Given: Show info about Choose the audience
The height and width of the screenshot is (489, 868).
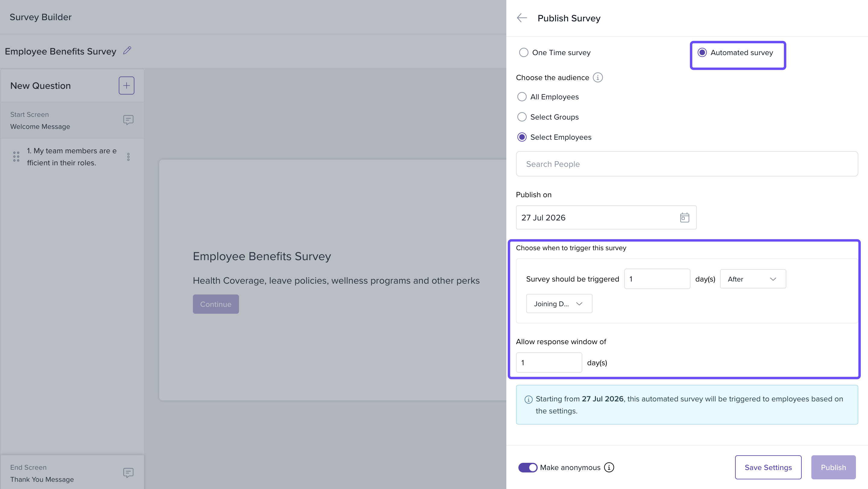Looking at the screenshot, I should point(598,77).
